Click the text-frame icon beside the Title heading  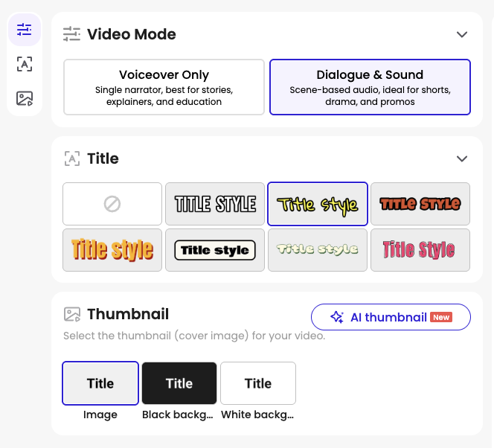tap(72, 159)
